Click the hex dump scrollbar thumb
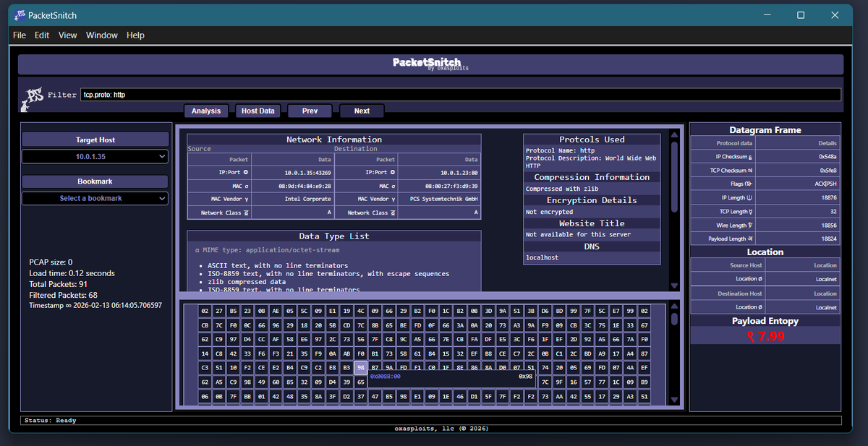This screenshot has height=446, width=868. pyautogui.click(x=674, y=319)
